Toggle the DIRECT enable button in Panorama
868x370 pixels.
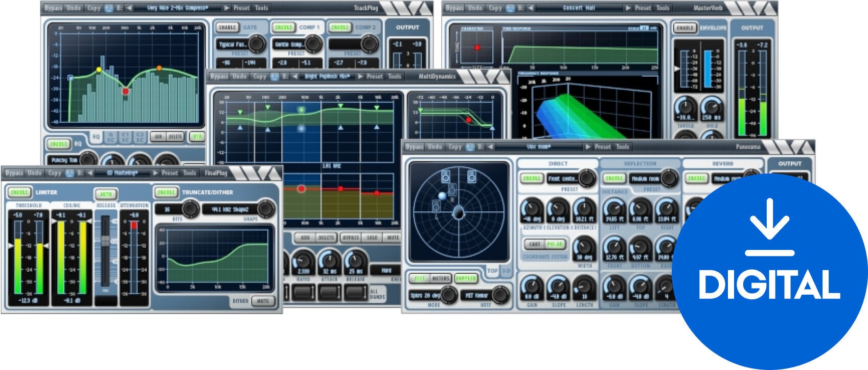[532, 178]
